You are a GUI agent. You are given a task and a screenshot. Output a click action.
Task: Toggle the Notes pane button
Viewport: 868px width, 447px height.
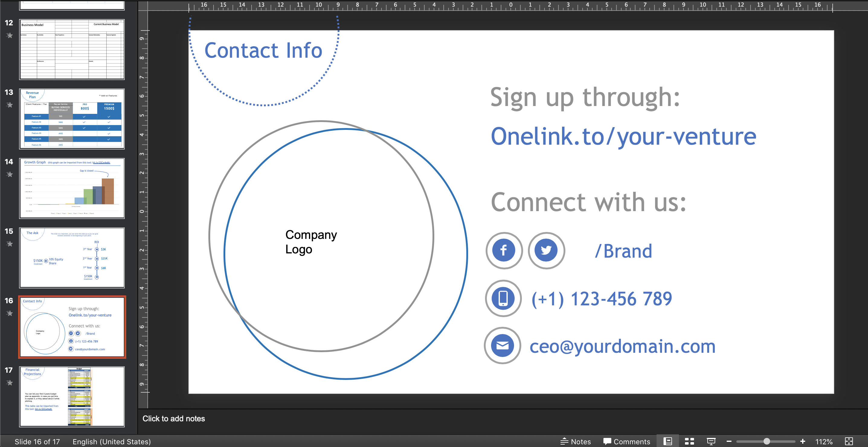pyautogui.click(x=576, y=441)
